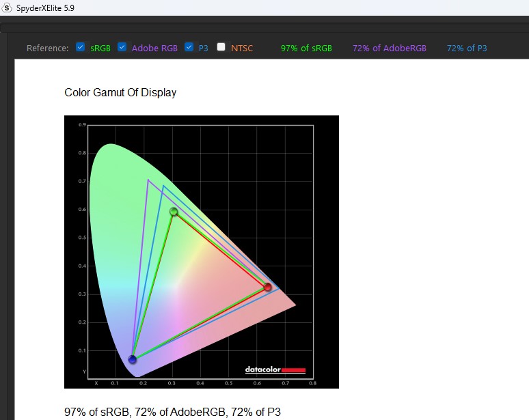The image size is (529, 420).
Task: Click the SpyderXElite app icon in title bar
Action: pos(8,7)
